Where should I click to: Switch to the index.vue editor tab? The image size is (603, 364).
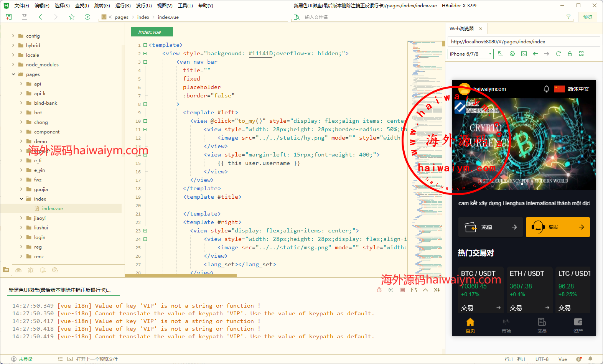152,32
